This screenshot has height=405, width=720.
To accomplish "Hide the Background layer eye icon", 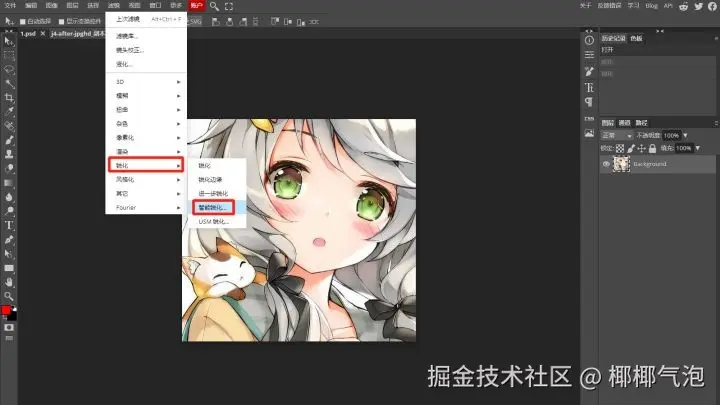I will [606, 164].
